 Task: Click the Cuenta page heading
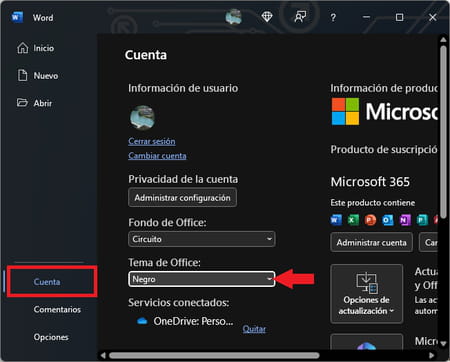(146, 55)
